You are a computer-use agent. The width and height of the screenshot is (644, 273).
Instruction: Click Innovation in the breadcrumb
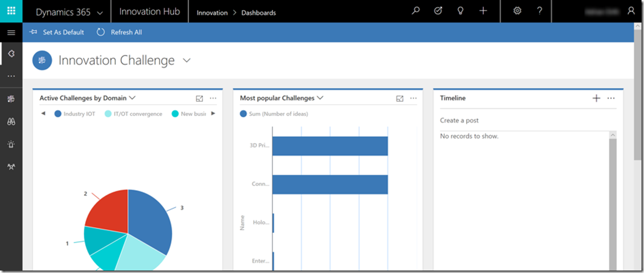tap(212, 13)
